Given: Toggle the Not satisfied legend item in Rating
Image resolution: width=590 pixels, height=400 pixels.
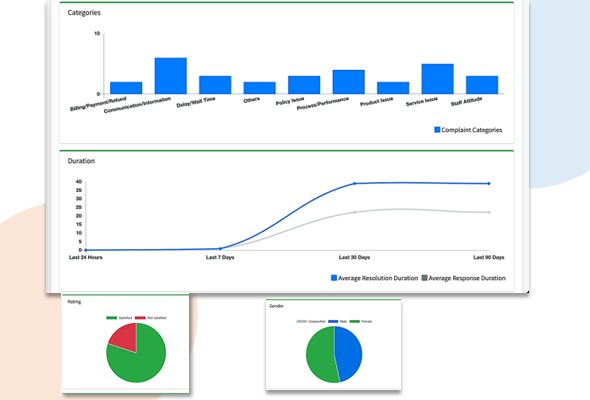Looking at the screenshot, I should (151, 318).
